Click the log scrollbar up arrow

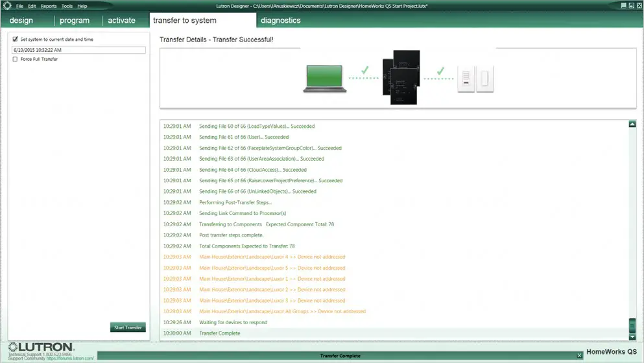click(x=632, y=124)
